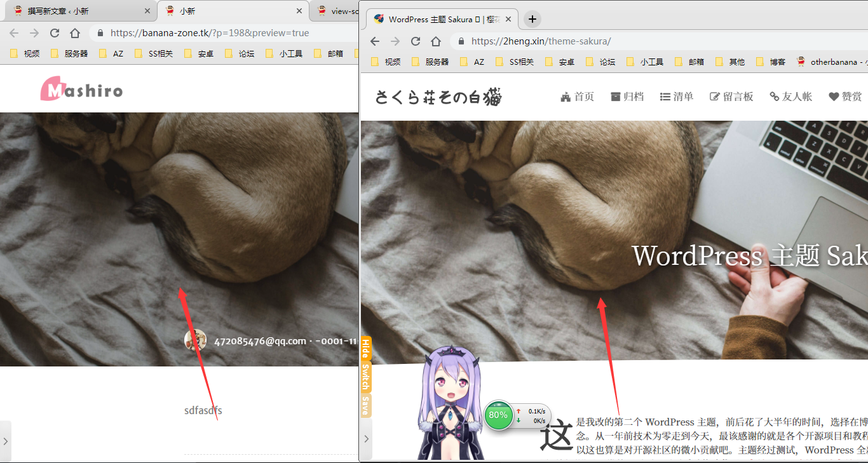Expand the left-edge panel in Mashiro page
This screenshot has width=868, height=463.
(x=5, y=441)
